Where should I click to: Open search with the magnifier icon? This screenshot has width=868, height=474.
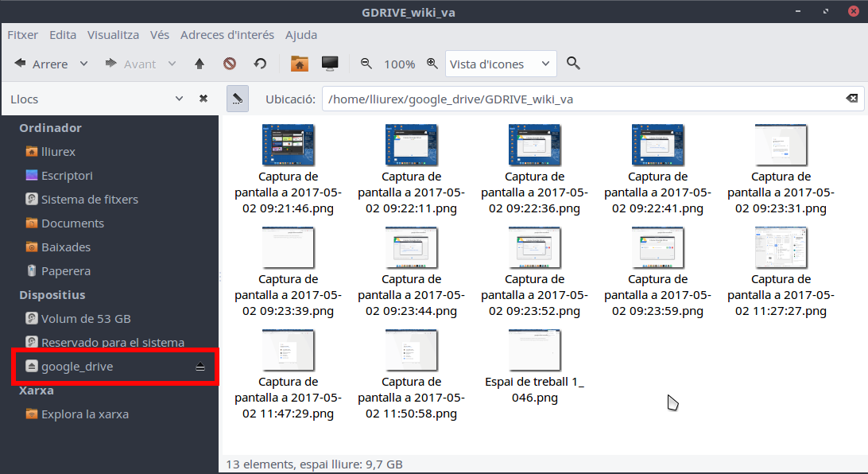click(573, 64)
